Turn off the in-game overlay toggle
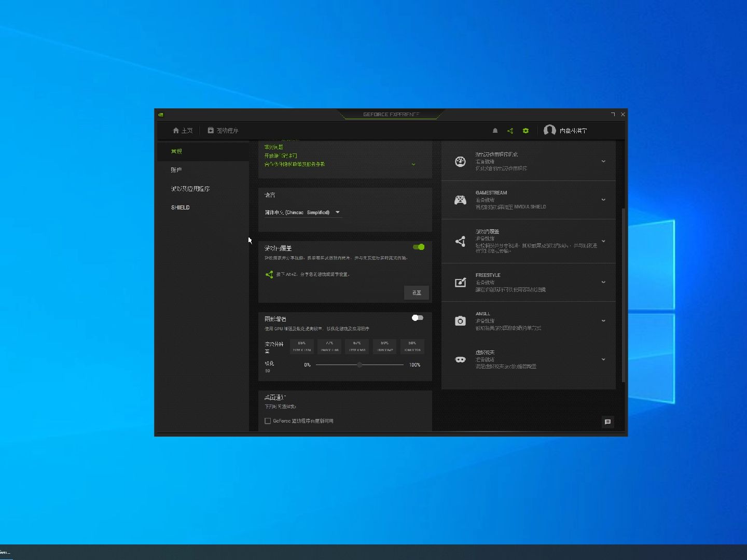This screenshot has width=747, height=560. coord(419,247)
